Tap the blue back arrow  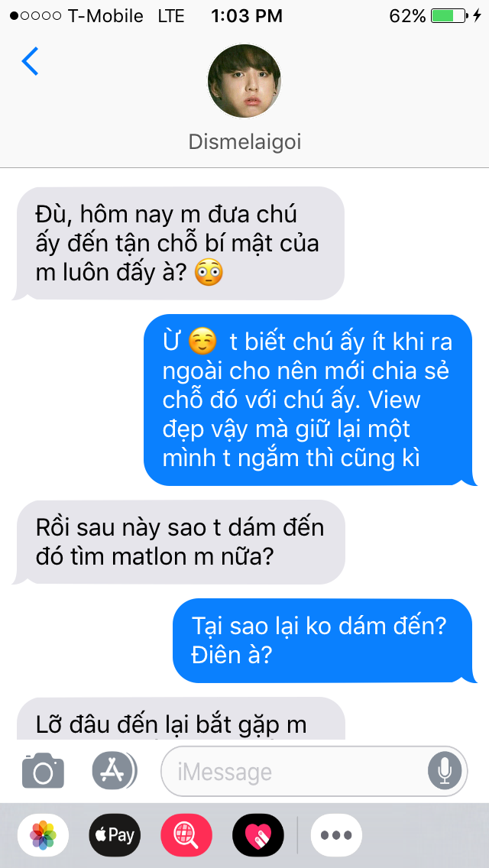point(30,61)
